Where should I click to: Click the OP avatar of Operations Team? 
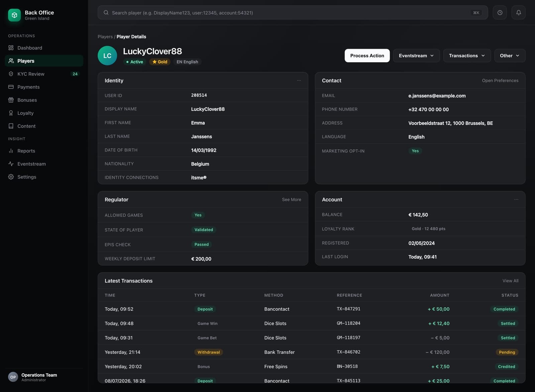13,377
